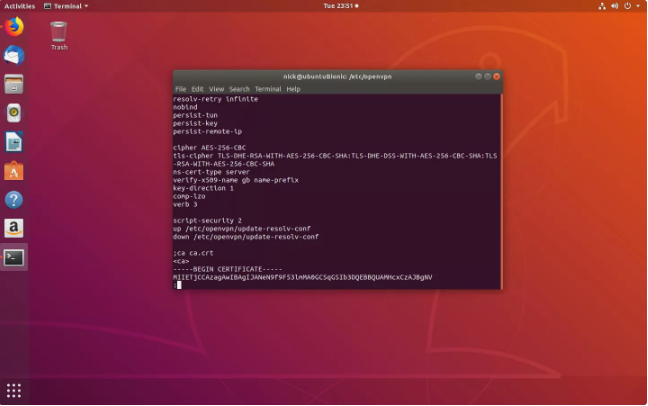Close the terminal window
648x406 pixels.
pyautogui.click(x=497, y=76)
